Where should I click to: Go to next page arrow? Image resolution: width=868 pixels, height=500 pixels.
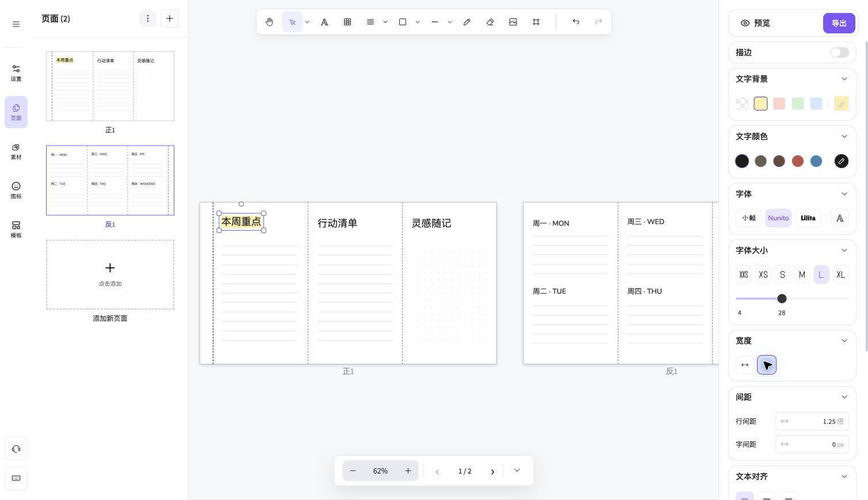492,471
